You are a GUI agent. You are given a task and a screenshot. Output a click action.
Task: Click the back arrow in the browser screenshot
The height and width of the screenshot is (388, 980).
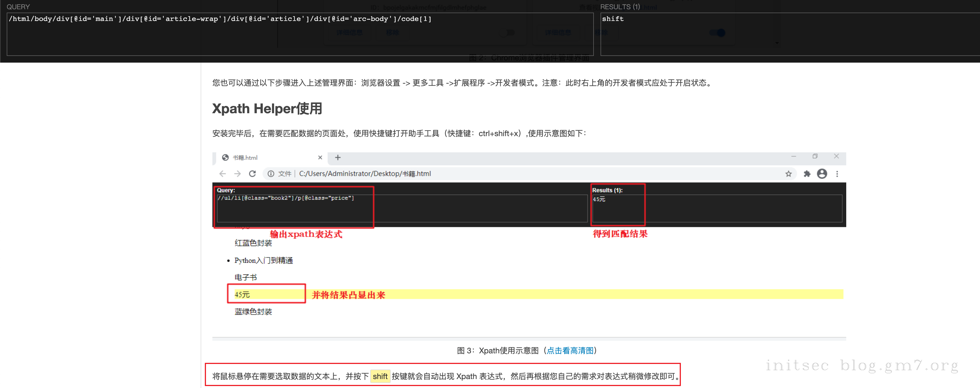tap(222, 174)
